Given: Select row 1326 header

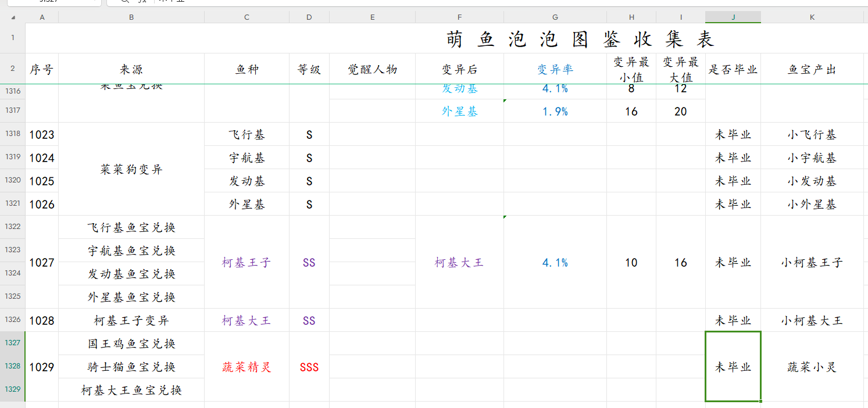Looking at the screenshot, I should (x=13, y=320).
